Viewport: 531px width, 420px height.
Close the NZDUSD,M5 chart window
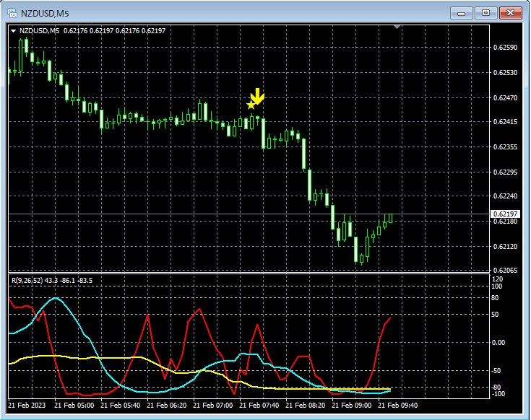[x=510, y=13]
